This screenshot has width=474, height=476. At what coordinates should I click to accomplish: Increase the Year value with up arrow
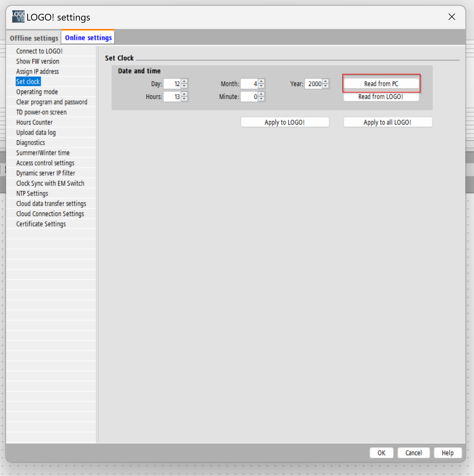[326, 81]
